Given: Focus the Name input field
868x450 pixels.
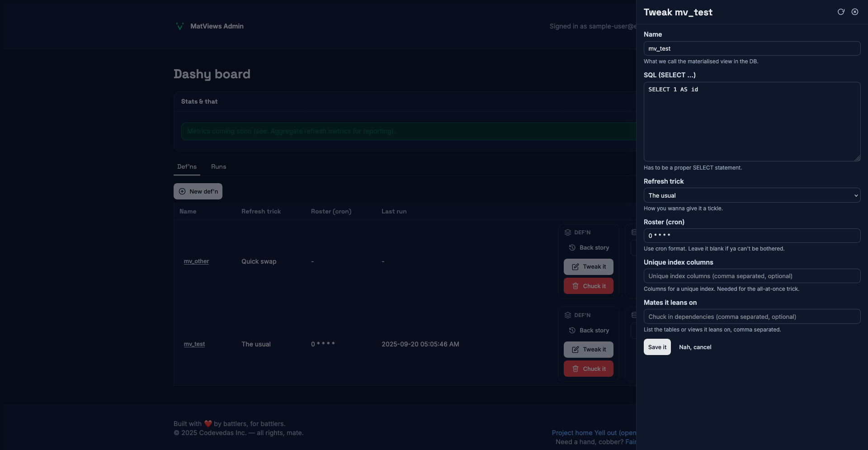Looking at the screenshot, I should click(x=751, y=48).
